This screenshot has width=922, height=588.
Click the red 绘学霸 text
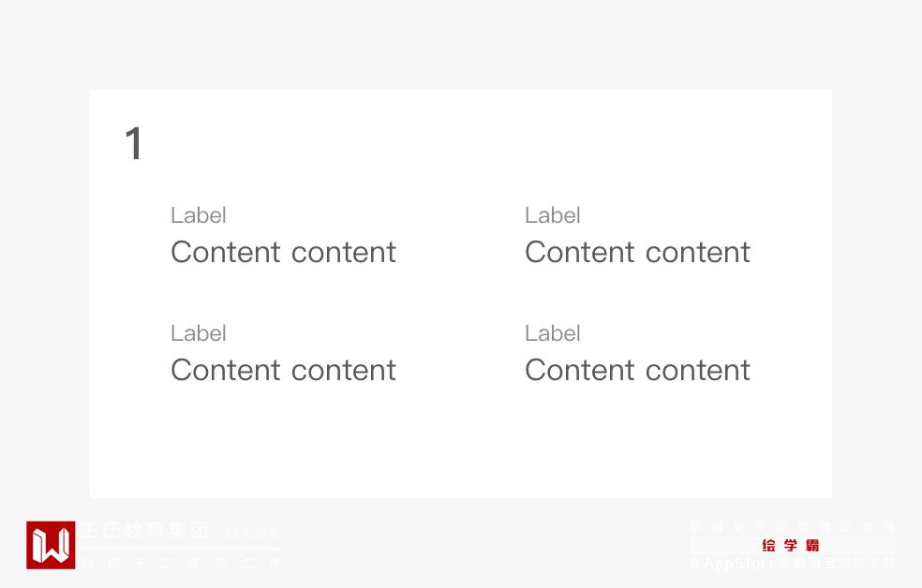(x=791, y=545)
